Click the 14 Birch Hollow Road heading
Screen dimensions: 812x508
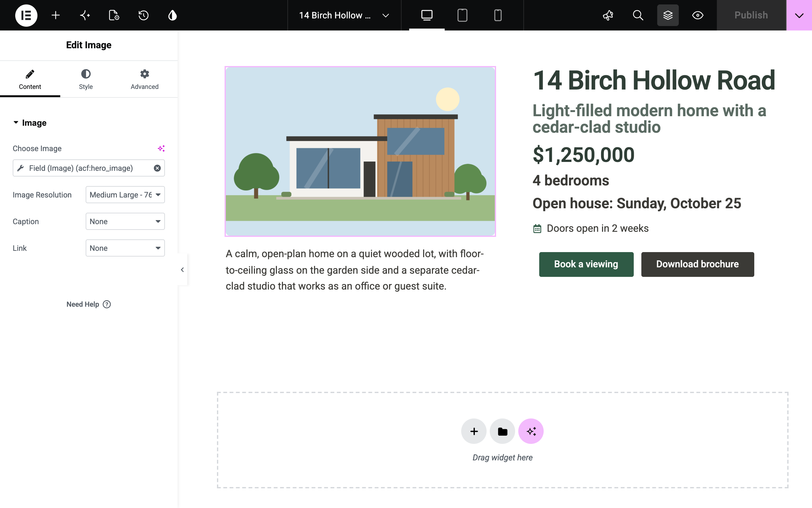(654, 81)
